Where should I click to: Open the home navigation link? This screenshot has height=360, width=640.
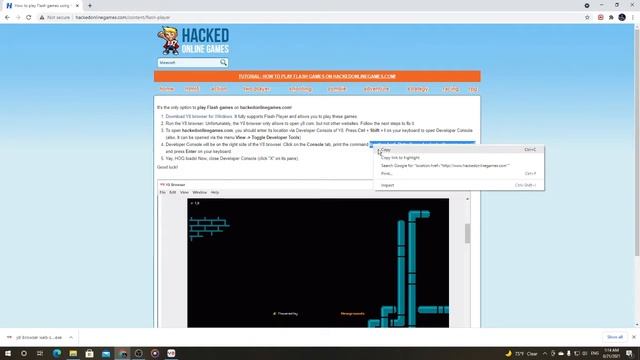(x=167, y=89)
